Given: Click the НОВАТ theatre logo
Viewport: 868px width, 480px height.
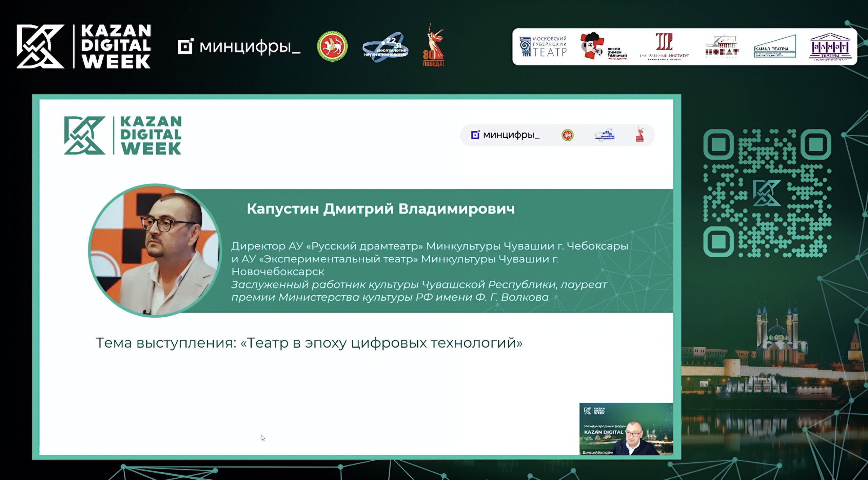Looking at the screenshot, I should [722, 47].
